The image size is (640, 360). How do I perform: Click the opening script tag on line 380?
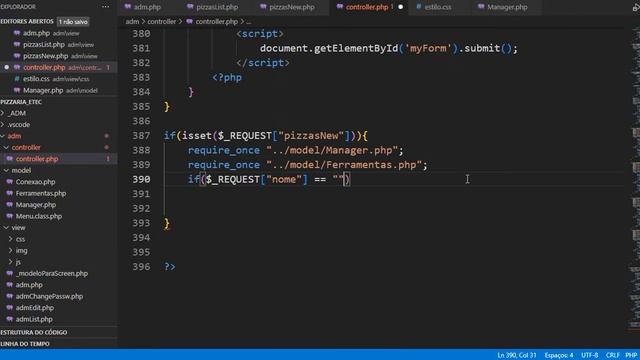(260, 33)
